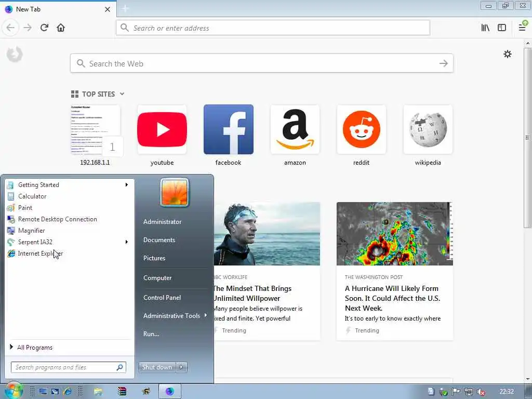
Task: Click the Search programs and files box
Action: [64, 367]
